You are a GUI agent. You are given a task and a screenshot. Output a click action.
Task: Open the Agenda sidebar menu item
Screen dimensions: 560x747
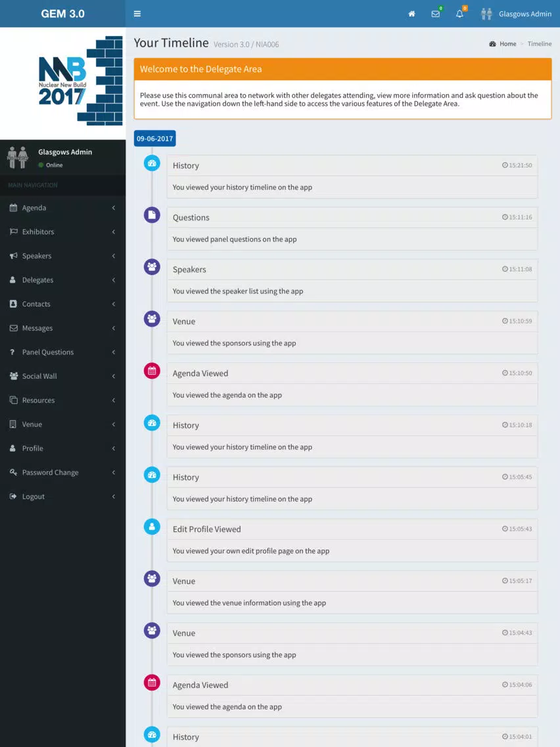[63, 208]
